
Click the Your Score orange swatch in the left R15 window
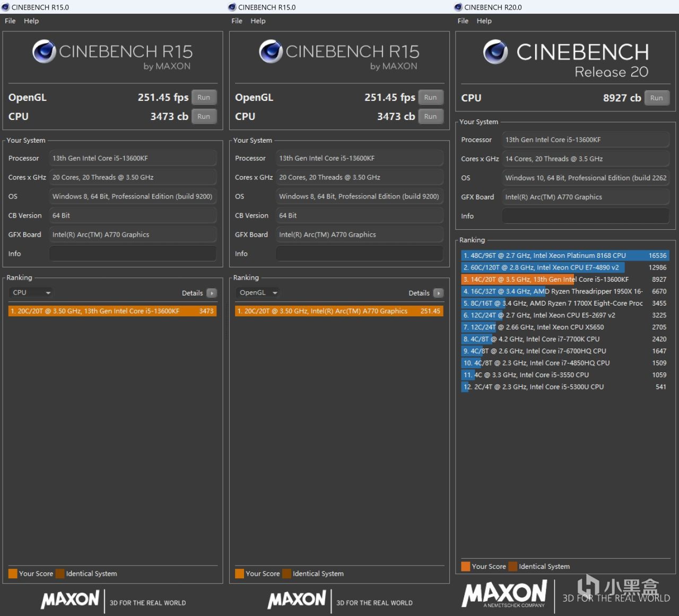pos(13,574)
